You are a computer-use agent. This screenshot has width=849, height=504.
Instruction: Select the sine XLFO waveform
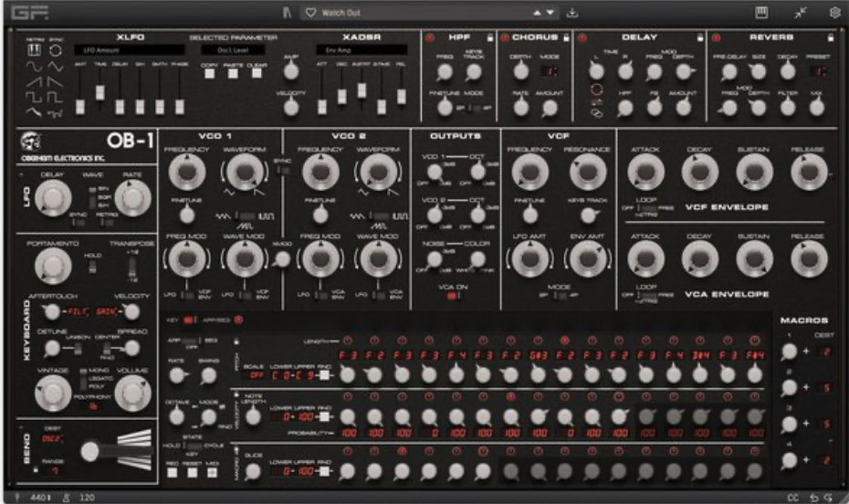[34, 67]
